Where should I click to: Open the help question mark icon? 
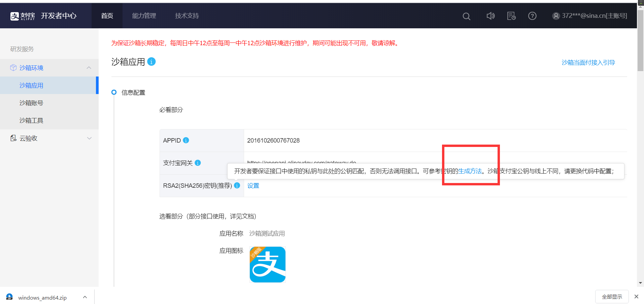click(532, 16)
